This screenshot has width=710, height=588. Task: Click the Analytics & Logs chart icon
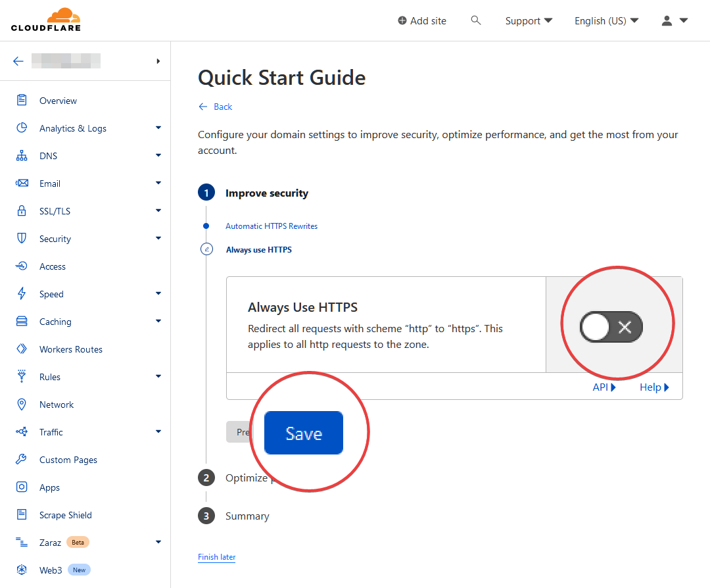click(21, 128)
